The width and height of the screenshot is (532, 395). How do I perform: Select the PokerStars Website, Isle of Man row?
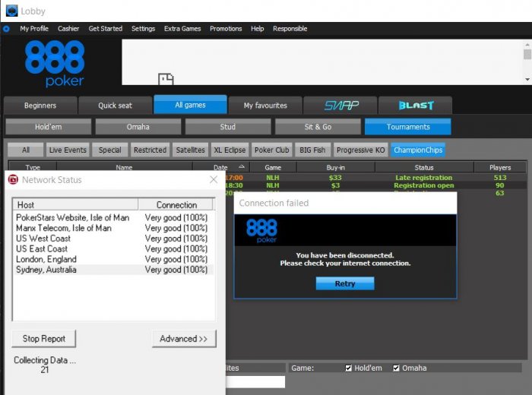coord(113,218)
